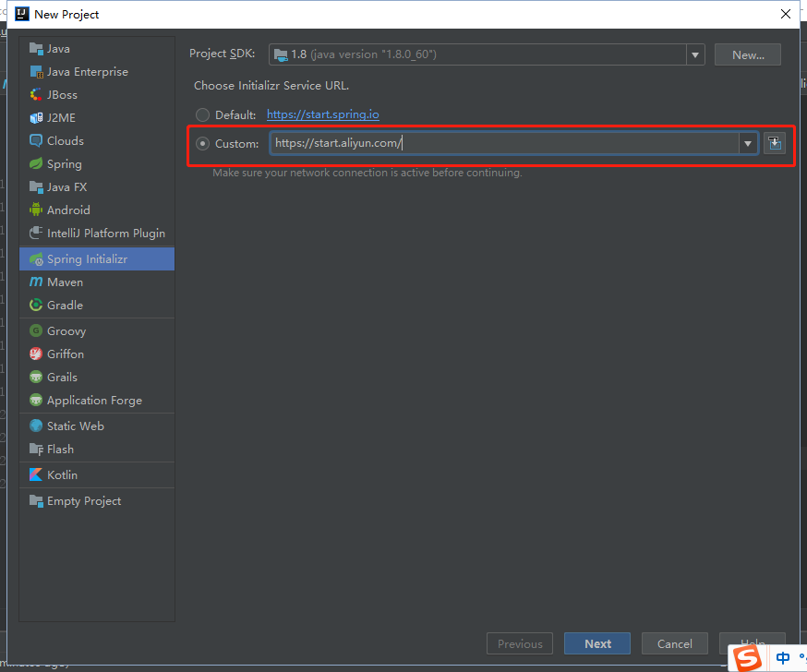Click the Empty Project folder icon

click(x=36, y=500)
